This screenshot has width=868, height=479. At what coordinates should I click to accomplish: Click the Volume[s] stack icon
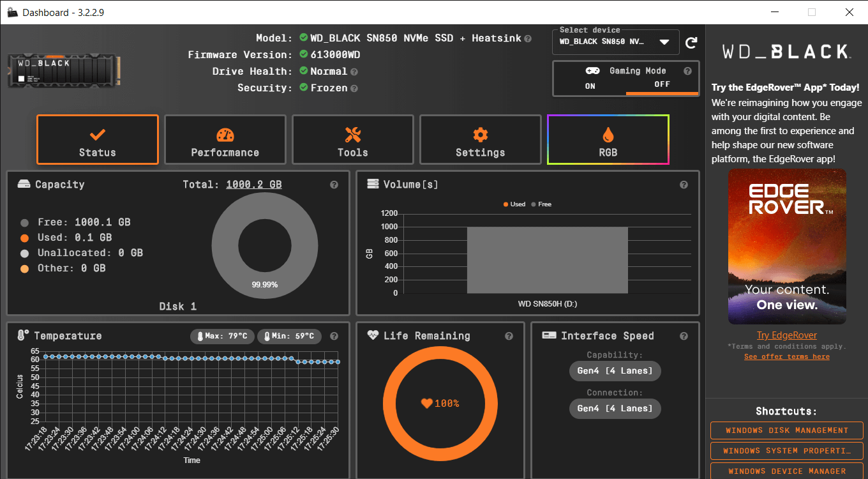[373, 184]
